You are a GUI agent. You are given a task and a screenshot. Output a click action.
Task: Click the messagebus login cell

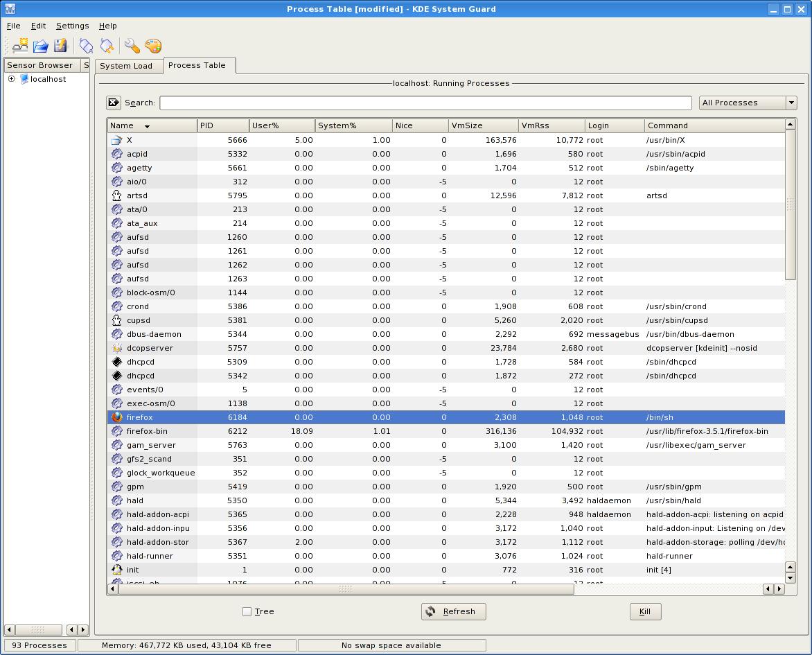[613, 334]
